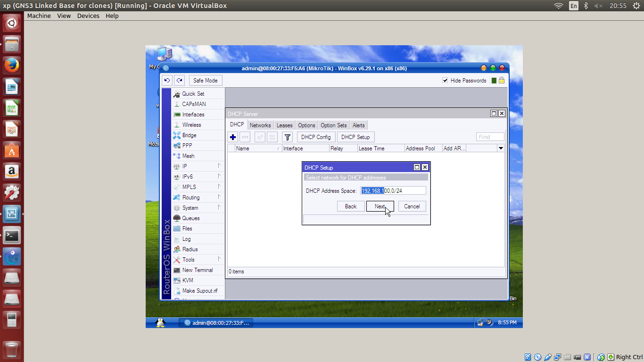
Task: Click the WinBox Undo arrow
Action: (x=167, y=81)
